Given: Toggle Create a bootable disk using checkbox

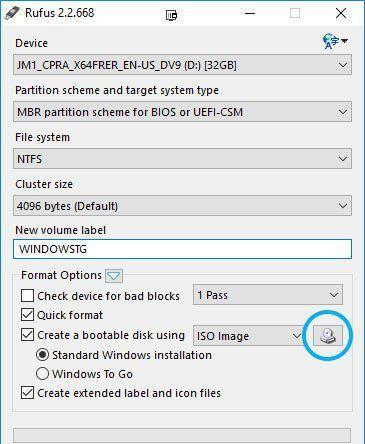Looking at the screenshot, I should click(x=27, y=335).
